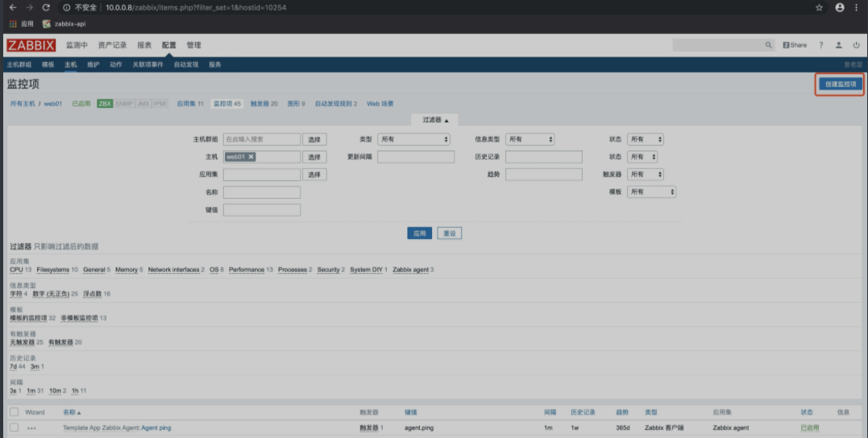Click the search magnifier icon
The width and height of the screenshot is (868, 438).
tap(768, 45)
